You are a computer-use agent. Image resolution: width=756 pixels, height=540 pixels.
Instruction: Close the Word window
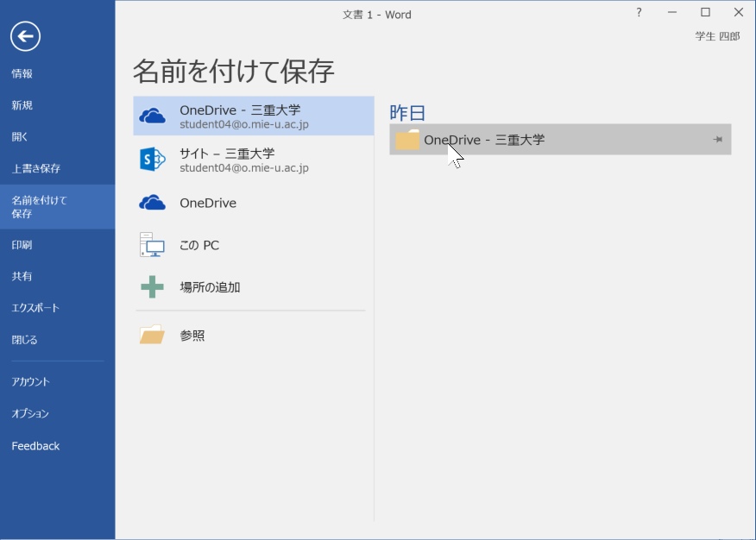[x=739, y=13]
